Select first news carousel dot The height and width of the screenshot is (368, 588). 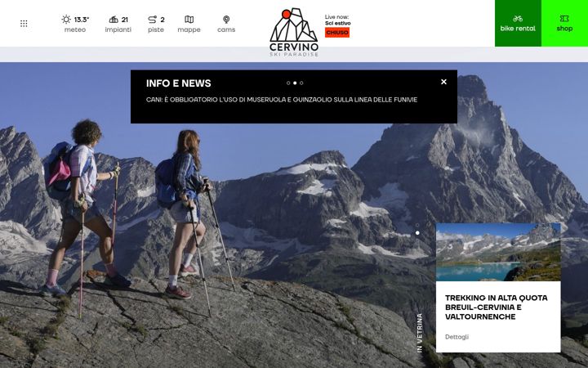(288, 83)
